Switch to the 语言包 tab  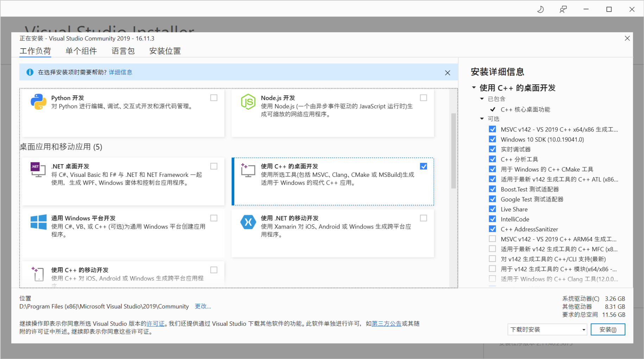[123, 51]
